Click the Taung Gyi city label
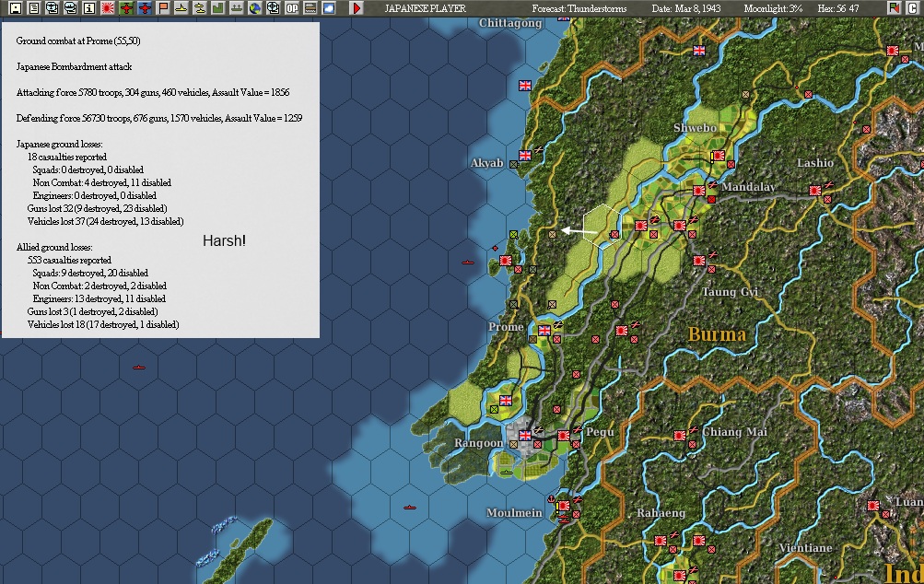Image resolution: width=924 pixels, height=584 pixels. [x=730, y=292]
